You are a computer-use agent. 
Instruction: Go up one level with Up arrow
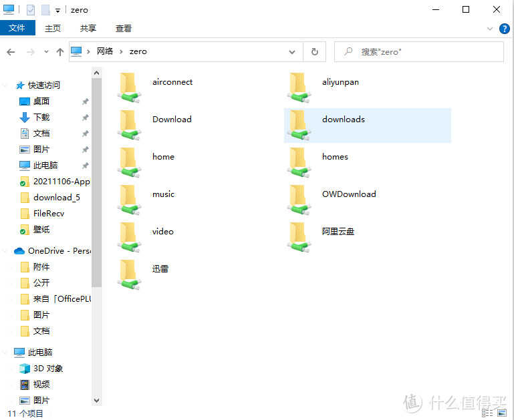[x=59, y=51]
